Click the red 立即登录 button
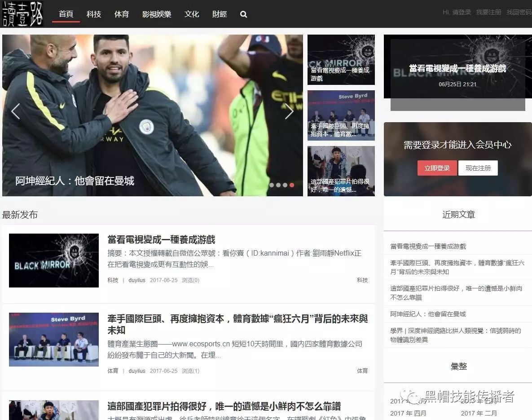Image resolution: width=532 pixels, height=420 pixels. (437, 168)
